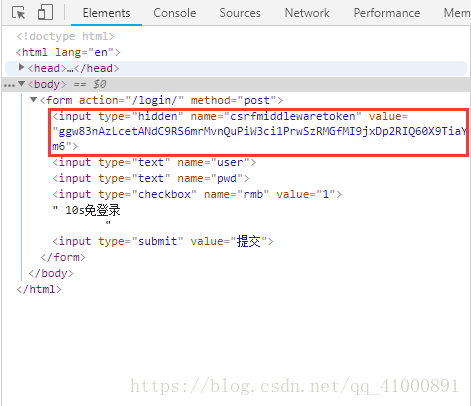Viewport: 471px width, 406px height.
Task: Collapse the form action="/login/" node
Action: click(33, 99)
